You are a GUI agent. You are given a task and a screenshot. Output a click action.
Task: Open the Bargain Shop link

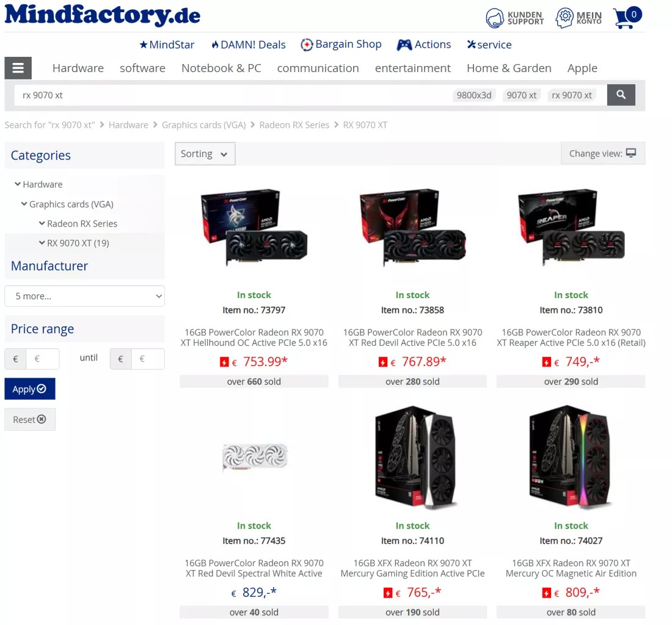(x=341, y=45)
